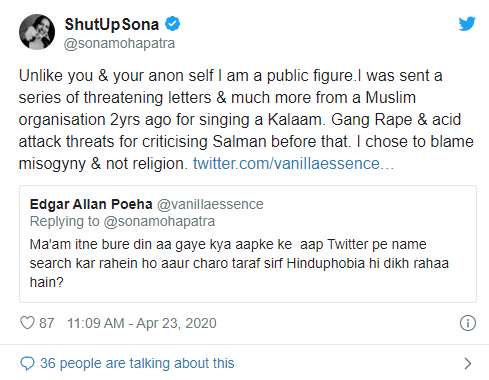This screenshot has height=380, width=489.
Task: Open '36 people are talking about this'
Action: [x=137, y=363]
